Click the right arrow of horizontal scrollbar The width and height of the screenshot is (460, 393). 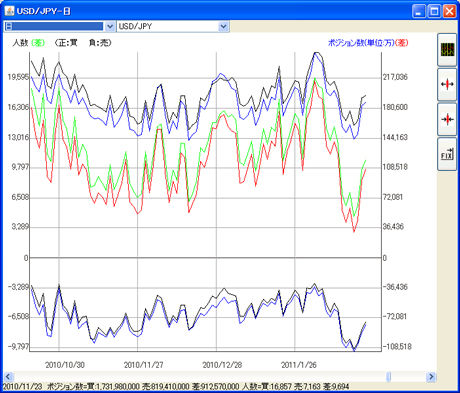tap(431, 377)
